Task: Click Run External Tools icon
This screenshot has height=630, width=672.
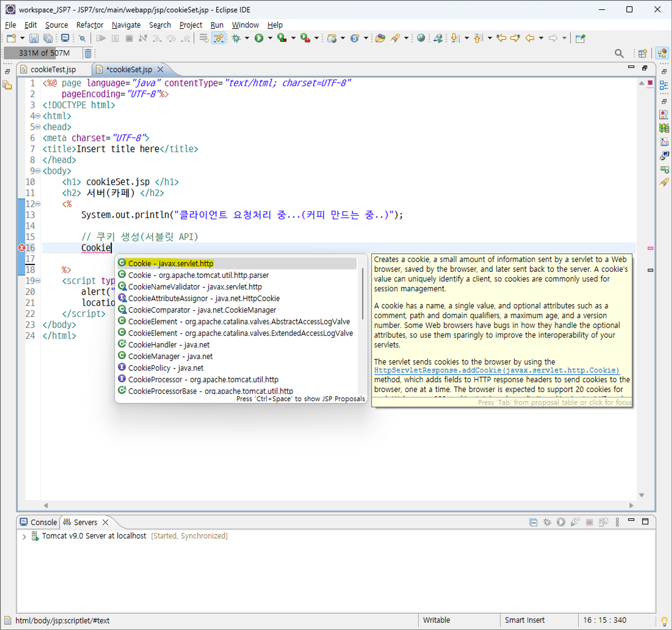Action: 305,38
